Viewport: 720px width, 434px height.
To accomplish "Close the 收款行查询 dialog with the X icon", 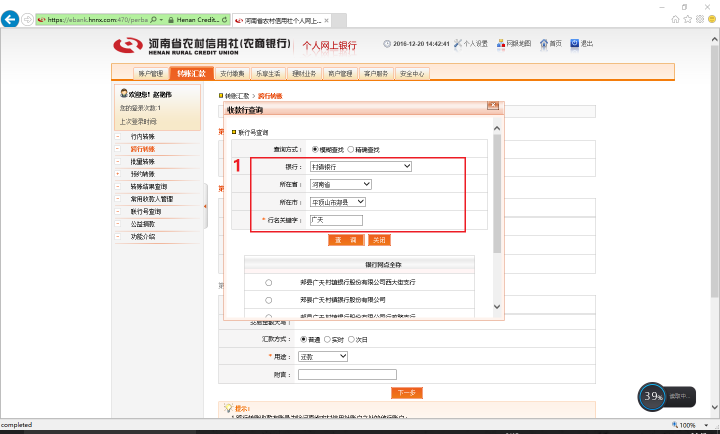I will (492, 106).
